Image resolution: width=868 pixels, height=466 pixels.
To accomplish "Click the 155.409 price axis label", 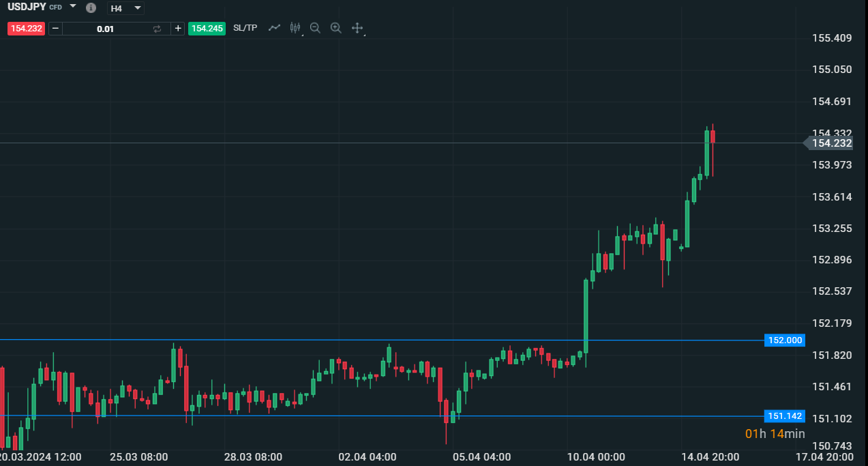I will 833,38.
